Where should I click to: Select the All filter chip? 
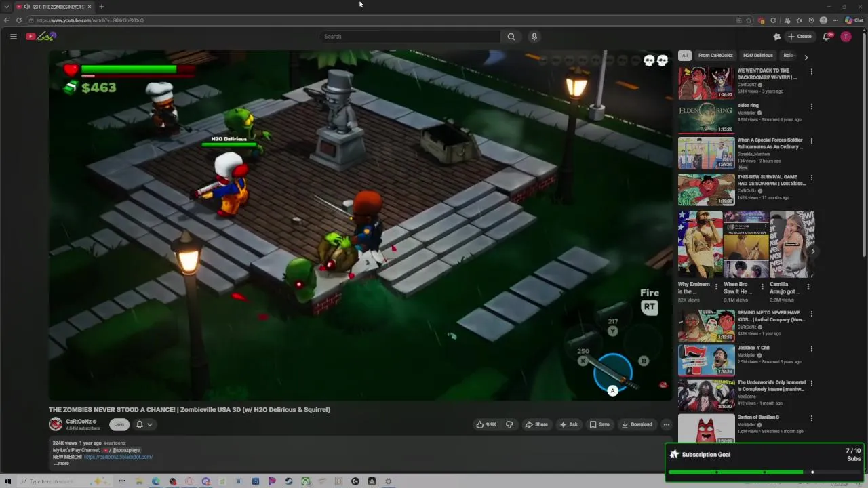coord(685,56)
